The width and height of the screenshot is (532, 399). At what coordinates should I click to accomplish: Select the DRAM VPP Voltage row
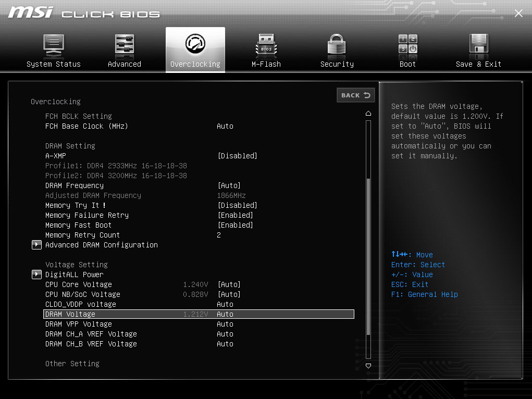pos(78,324)
